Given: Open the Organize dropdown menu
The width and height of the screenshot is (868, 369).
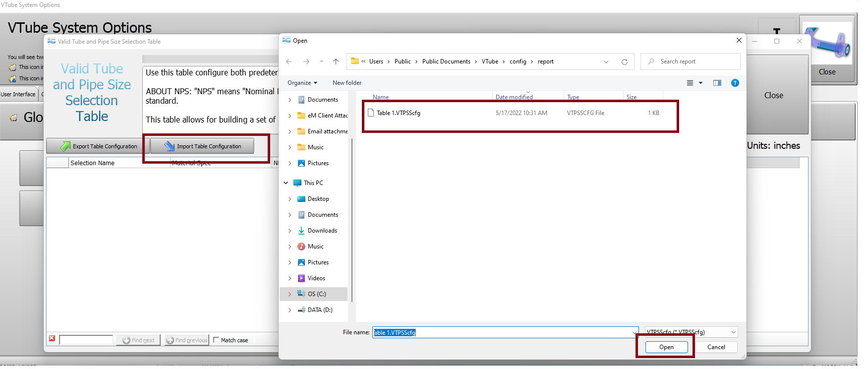Looking at the screenshot, I should [302, 83].
